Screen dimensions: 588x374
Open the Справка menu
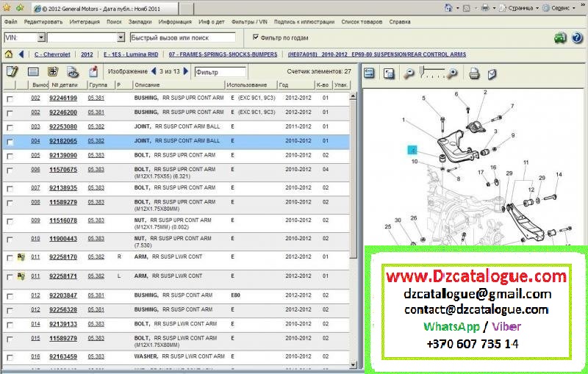pyautogui.click(x=399, y=22)
